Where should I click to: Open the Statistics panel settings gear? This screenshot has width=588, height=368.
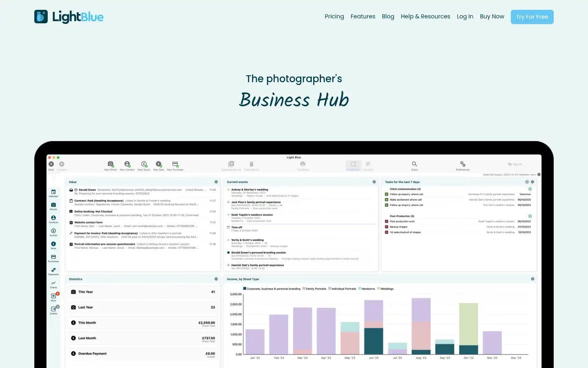pyautogui.click(x=216, y=279)
